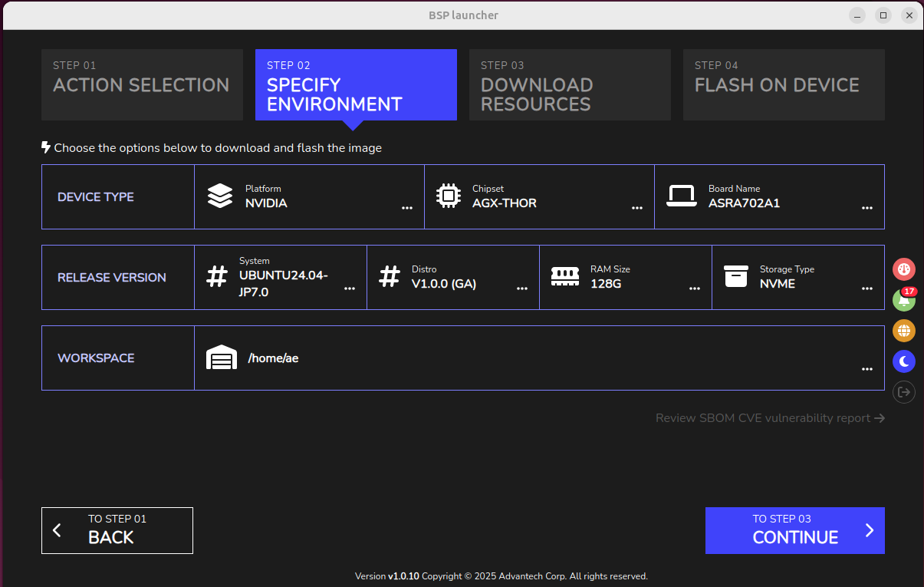924x587 pixels.
Task: Open the notification bell with 17 badge
Action: (904, 300)
